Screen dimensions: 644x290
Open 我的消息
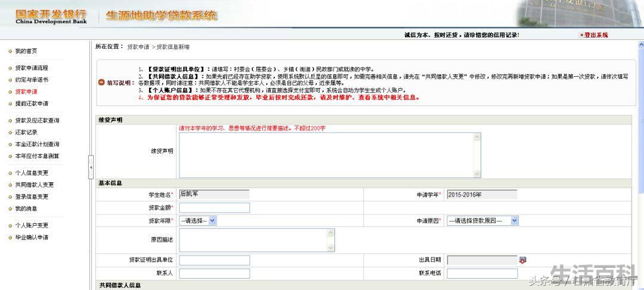[26, 209]
